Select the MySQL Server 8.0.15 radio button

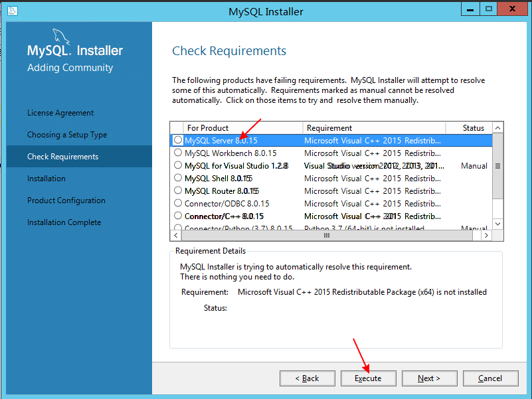tap(178, 140)
